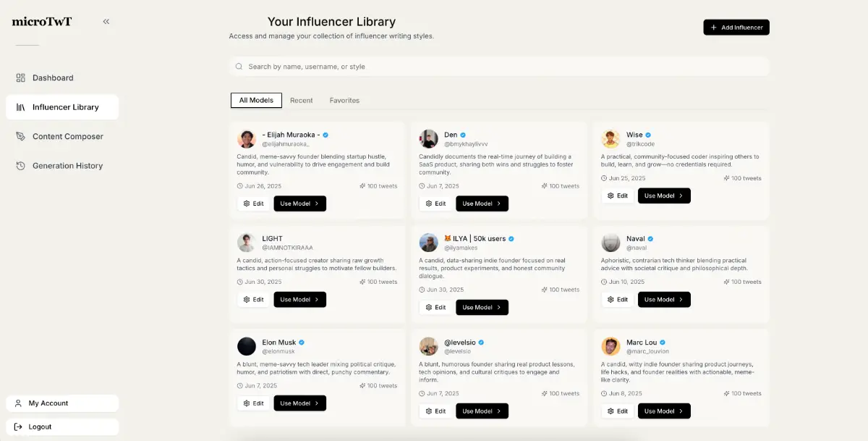This screenshot has height=441, width=868.
Task: Switch to the Favorites tab
Action: (344, 101)
